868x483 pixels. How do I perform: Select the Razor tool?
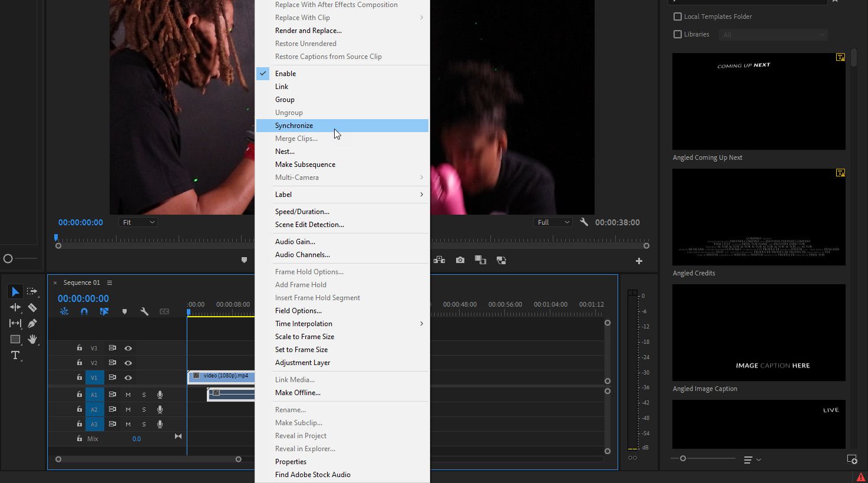coord(33,307)
